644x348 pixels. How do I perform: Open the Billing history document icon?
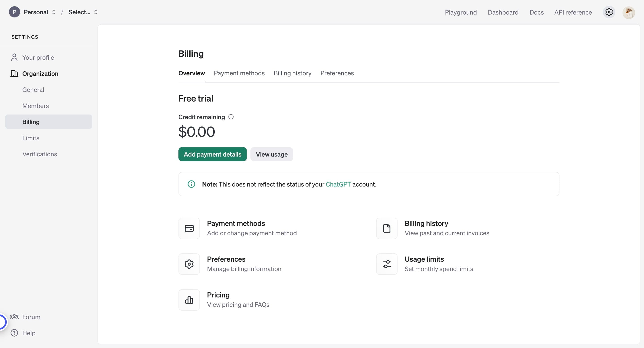point(386,228)
